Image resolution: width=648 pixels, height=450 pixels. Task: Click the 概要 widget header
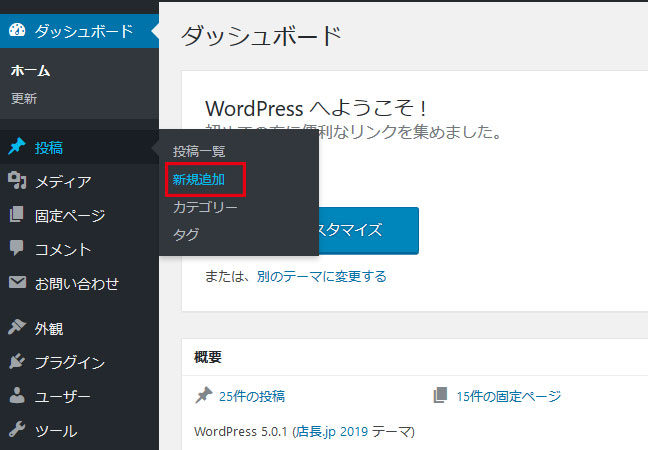[x=208, y=357]
